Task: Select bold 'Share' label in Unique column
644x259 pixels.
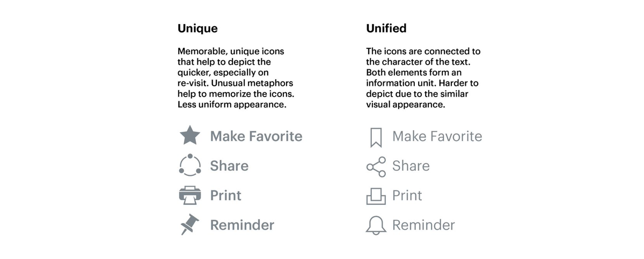Action: click(x=229, y=166)
